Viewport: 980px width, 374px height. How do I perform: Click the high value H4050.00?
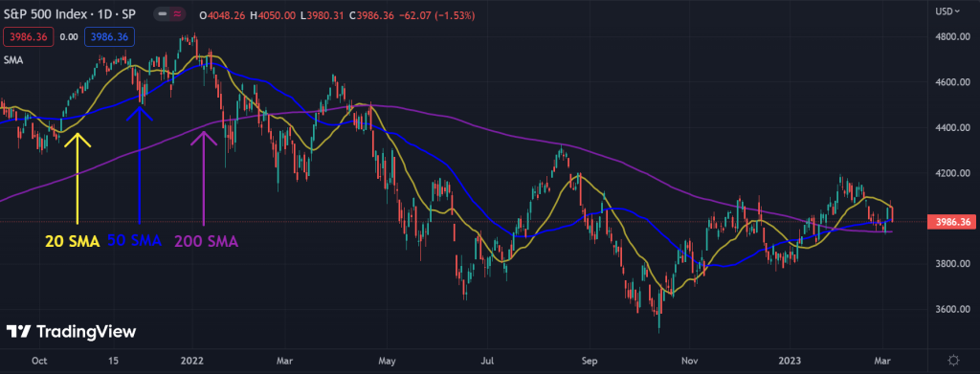(272, 14)
